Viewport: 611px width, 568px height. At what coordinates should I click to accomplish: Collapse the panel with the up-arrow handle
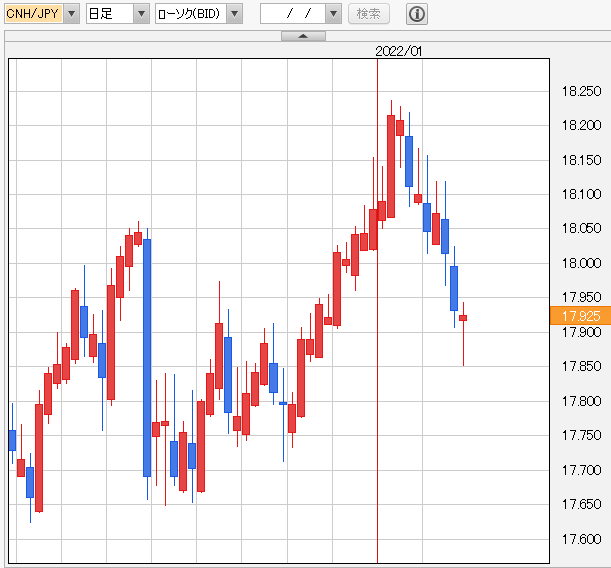[303, 36]
